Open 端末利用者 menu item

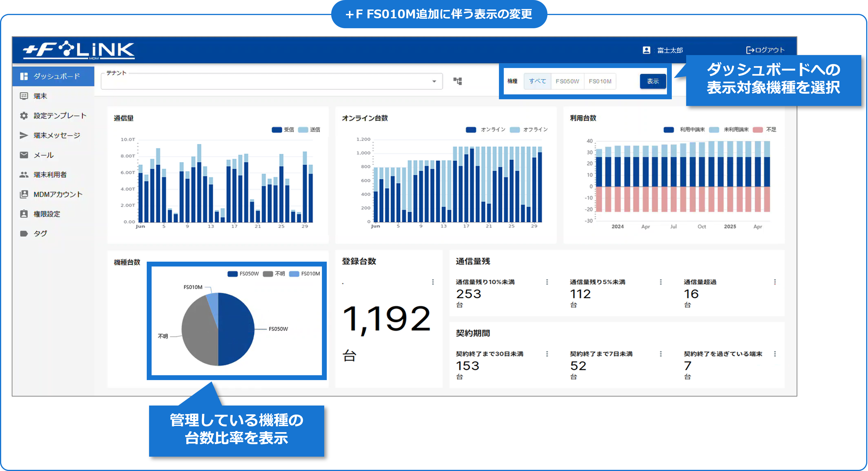(x=53, y=175)
